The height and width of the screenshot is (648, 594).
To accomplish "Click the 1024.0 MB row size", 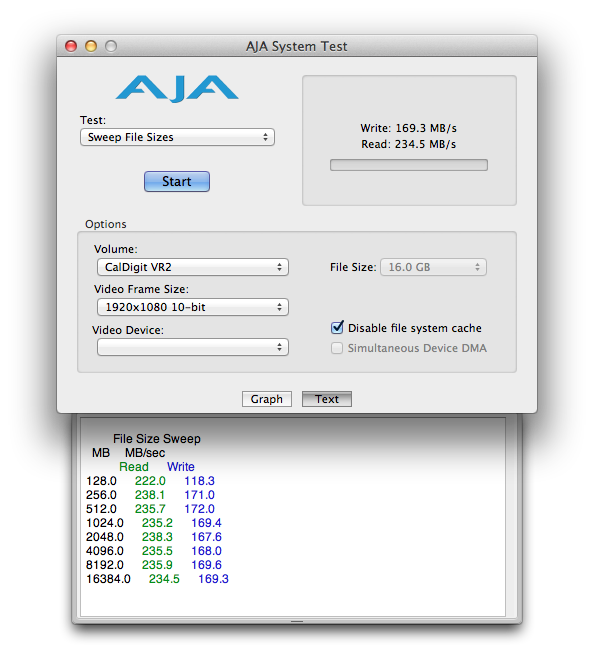I will click(x=105, y=523).
